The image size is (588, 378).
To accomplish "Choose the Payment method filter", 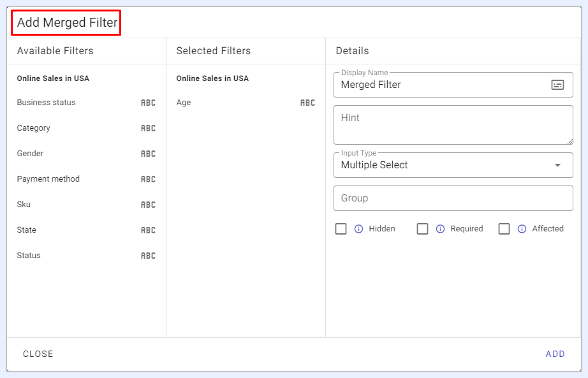I will click(x=86, y=179).
